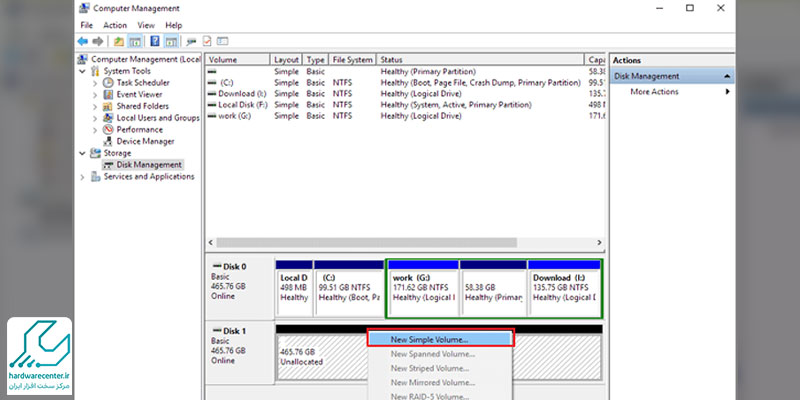Collapse the Storage tree node
800x400 pixels.
(x=83, y=153)
